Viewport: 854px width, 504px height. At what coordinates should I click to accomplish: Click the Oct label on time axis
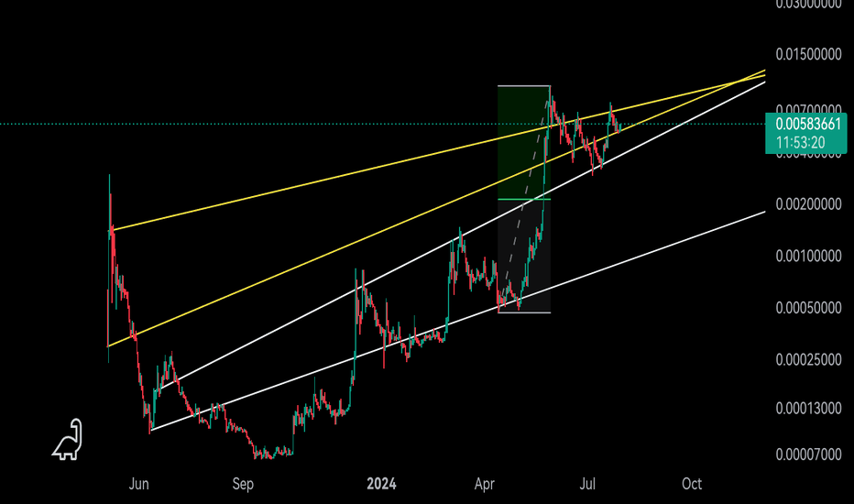(692, 484)
